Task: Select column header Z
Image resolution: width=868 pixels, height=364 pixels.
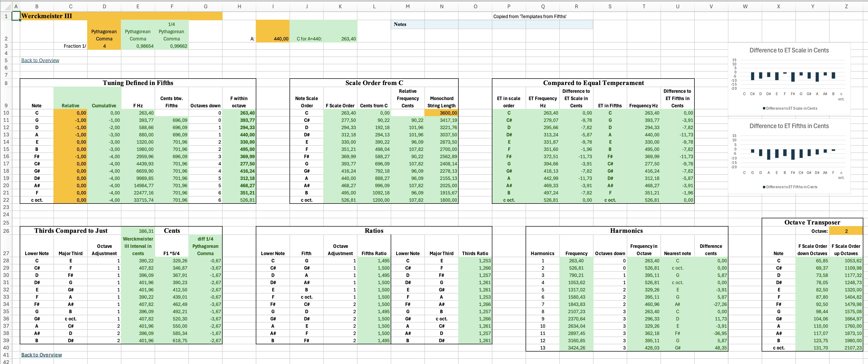Action: 846,6
